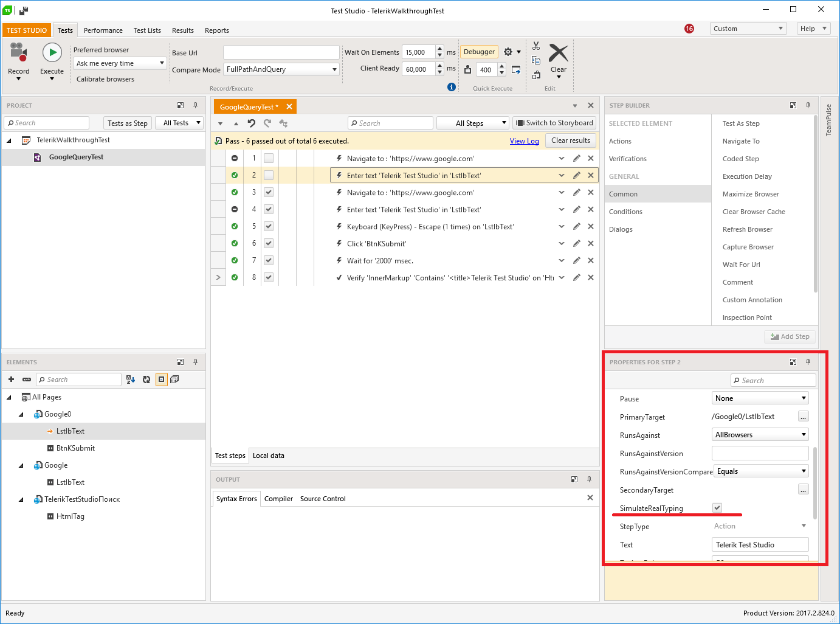The height and width of the screenshot is (624, 840).
Task: Click the pencil edit icon for step 2
Action: coord(576,175)
